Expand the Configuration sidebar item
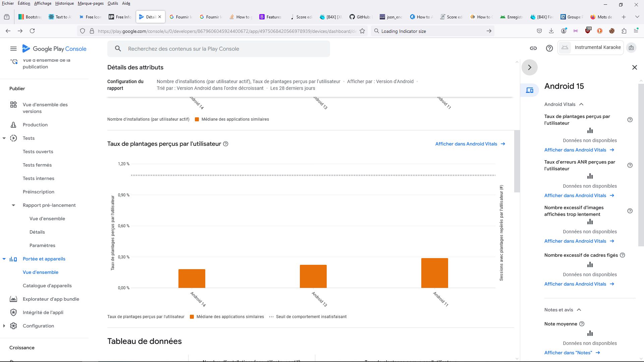The height and width of the screenshot is (362, 644). pos(4,326)
